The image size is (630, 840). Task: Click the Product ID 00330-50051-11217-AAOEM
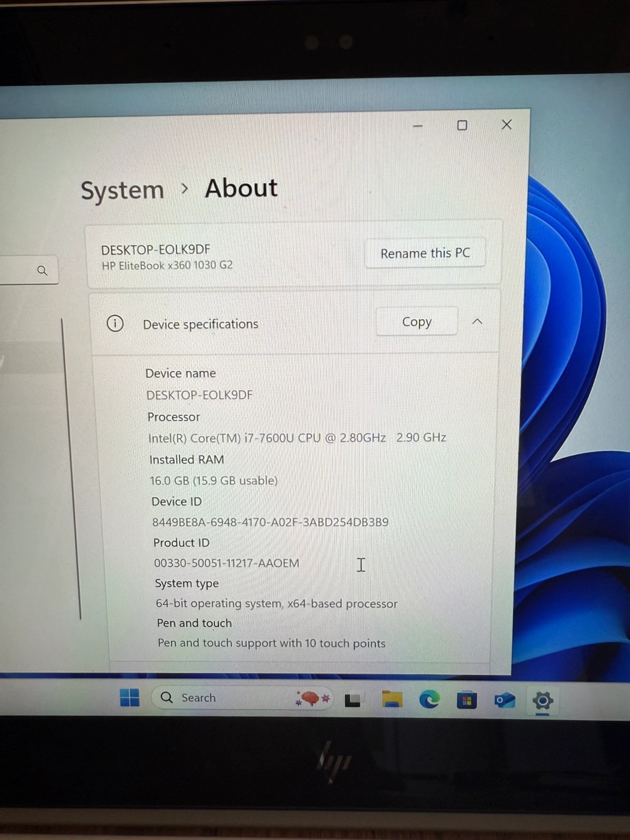226,563
